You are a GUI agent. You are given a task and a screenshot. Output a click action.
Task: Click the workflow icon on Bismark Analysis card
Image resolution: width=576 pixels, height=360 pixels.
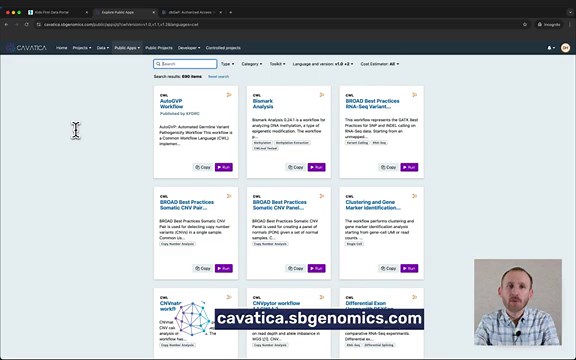click(x=322, y=95)
